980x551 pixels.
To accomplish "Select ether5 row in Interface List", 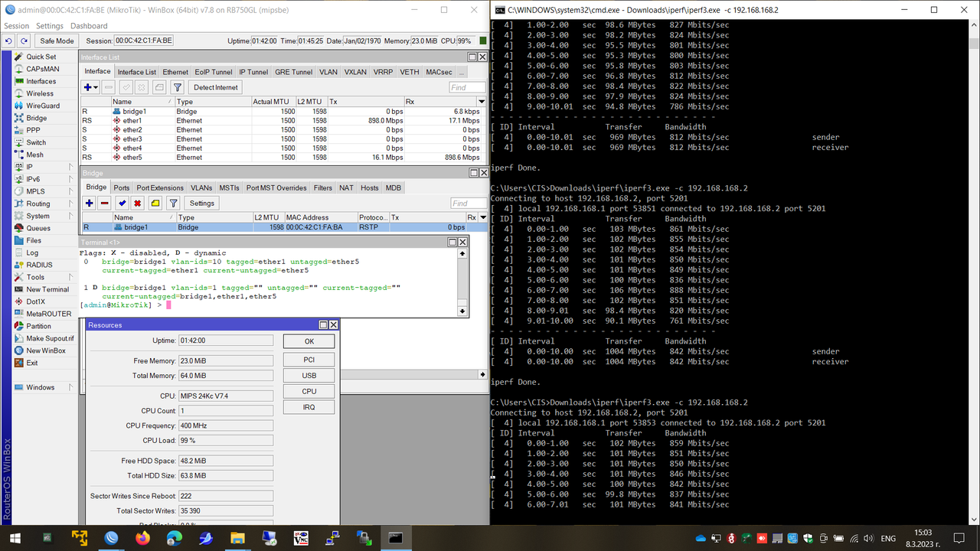I will (283, 157).
